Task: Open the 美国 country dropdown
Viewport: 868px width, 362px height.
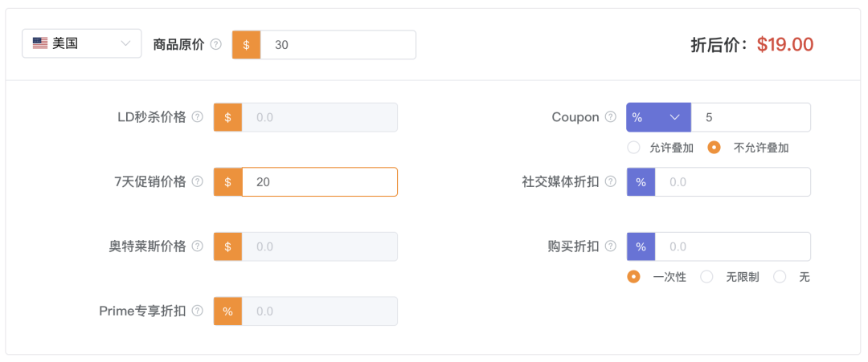Action: (81, 44)
